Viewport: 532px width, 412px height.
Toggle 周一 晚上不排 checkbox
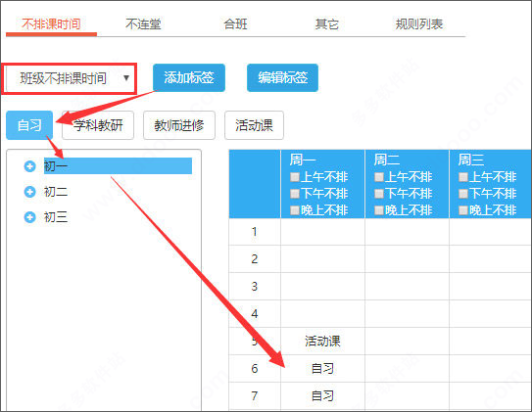pyautogui.click(x=295, y=210)
